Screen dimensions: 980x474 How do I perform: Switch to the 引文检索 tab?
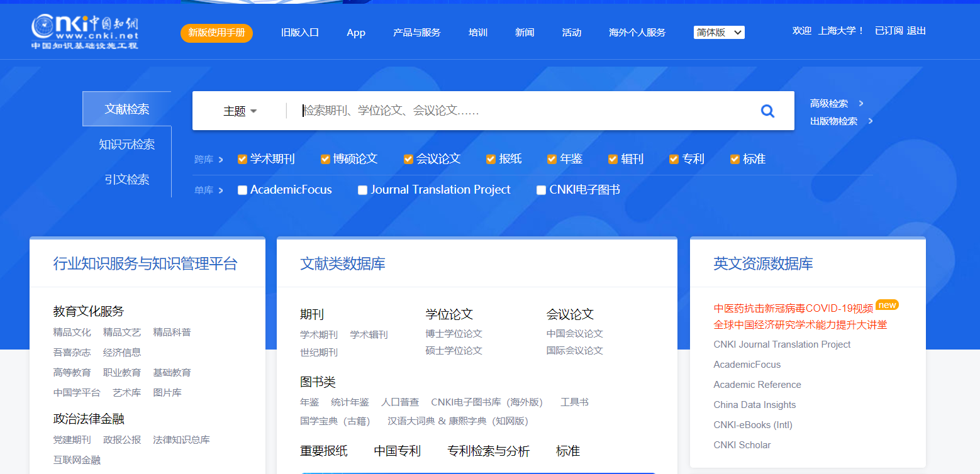pyautogui.click(x=126, y=179)
